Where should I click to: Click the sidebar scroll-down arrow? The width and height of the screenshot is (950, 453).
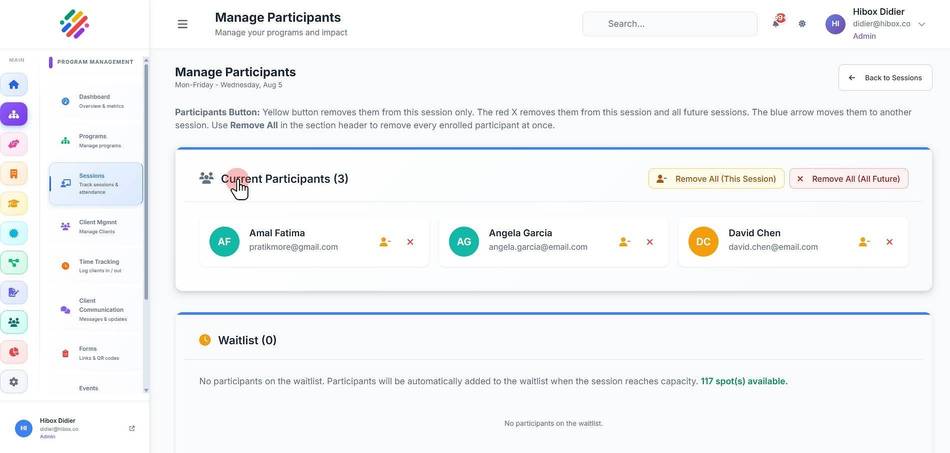(x=146, y=390)
